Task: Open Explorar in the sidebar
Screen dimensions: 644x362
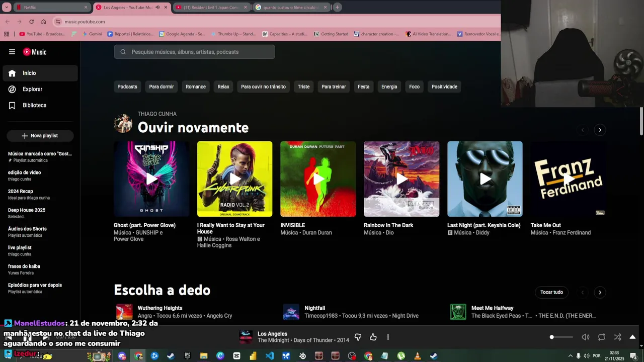Action: (40, 89)
